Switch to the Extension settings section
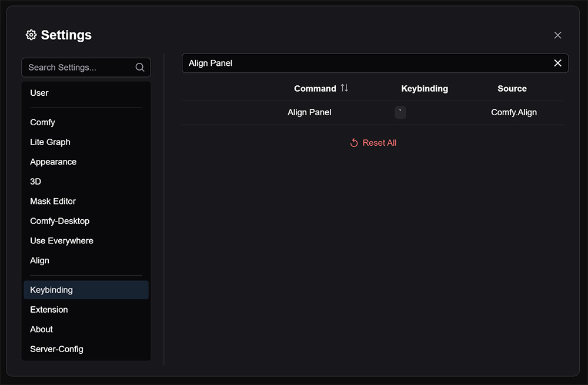Image resolution: width=588 pixels, height=385 pixels. [49, 310]
